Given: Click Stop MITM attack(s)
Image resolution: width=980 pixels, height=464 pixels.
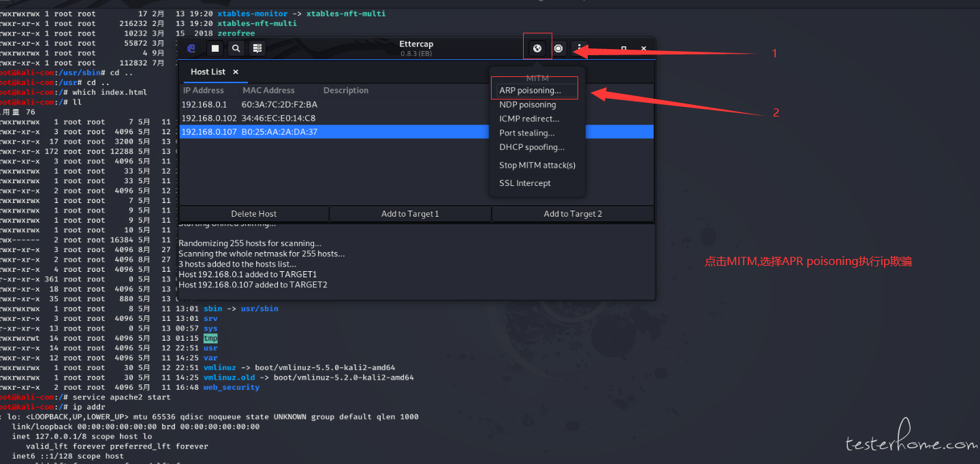Looking at the screenshot, I should [x=537, y=166].
